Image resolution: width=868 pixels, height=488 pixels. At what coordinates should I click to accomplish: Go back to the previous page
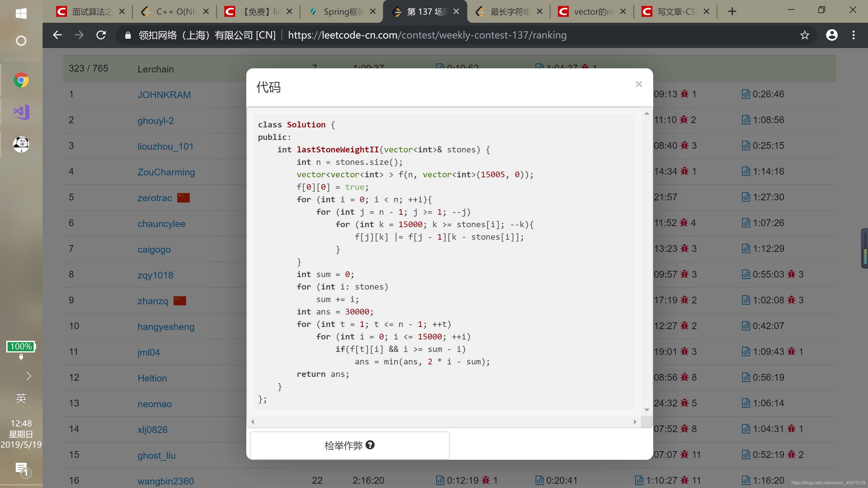tap(58, 35)
